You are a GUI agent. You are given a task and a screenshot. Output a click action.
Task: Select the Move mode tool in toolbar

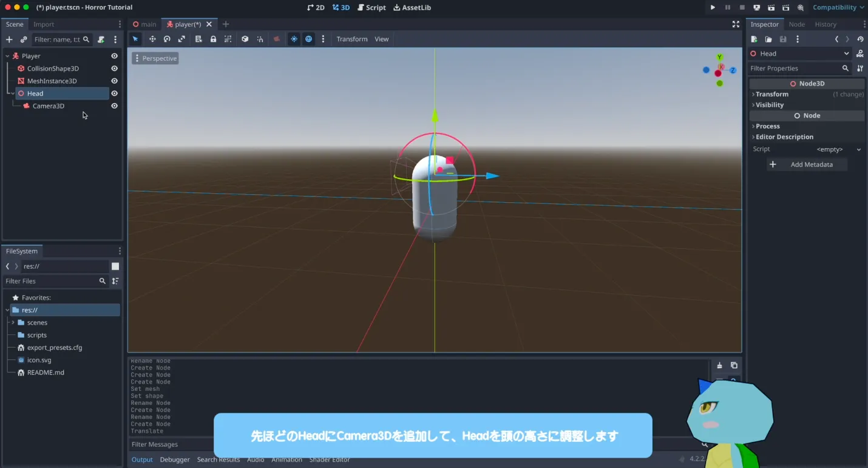152,39
